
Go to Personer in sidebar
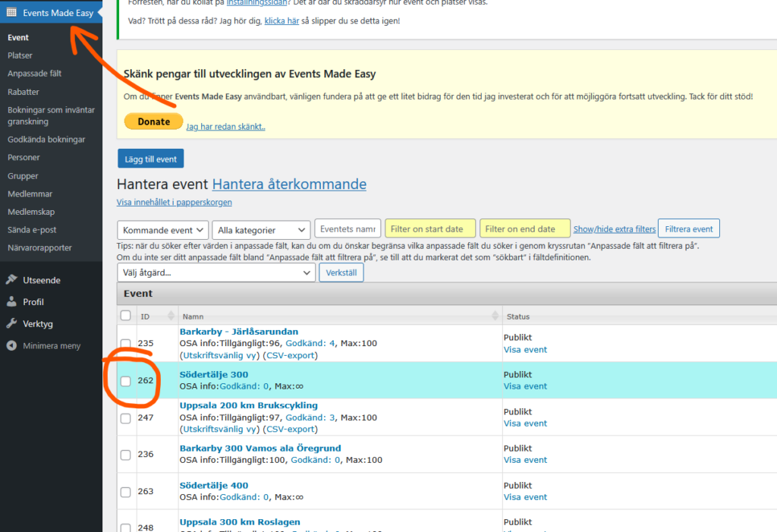click(x=24, y=157)
